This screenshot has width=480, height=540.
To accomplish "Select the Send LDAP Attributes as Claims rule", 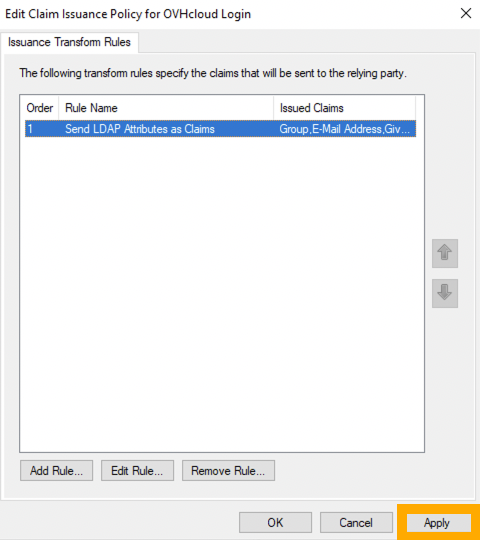I will click(140, 129).
